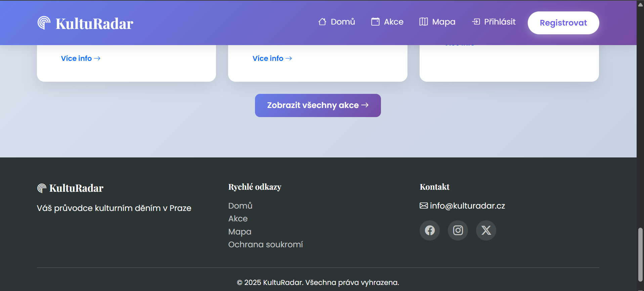Visit the X (Twitter) icon link
This screenshot has height=291, width=644.
[x=486, y=230]
